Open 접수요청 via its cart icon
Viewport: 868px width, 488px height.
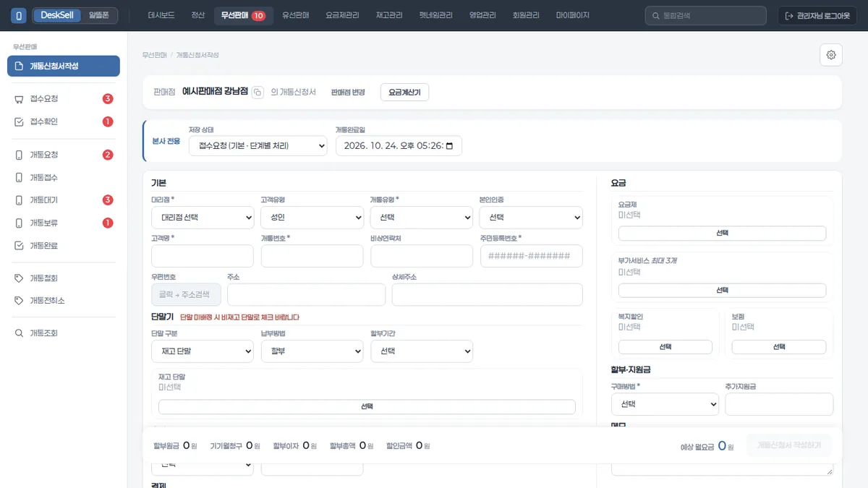click(x=20, y=99)
